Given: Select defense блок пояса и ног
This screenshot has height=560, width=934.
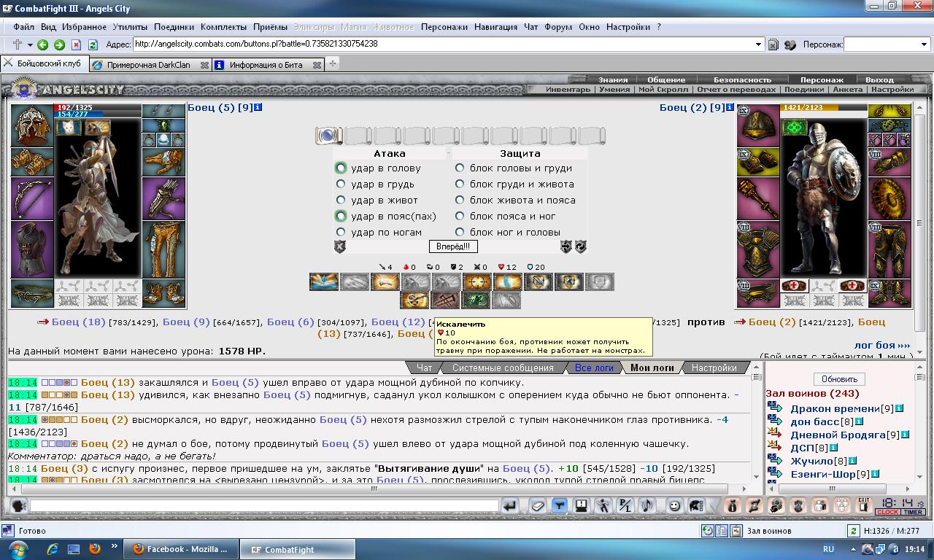Looking at the screenshot, I should click(x=460, y=216).
